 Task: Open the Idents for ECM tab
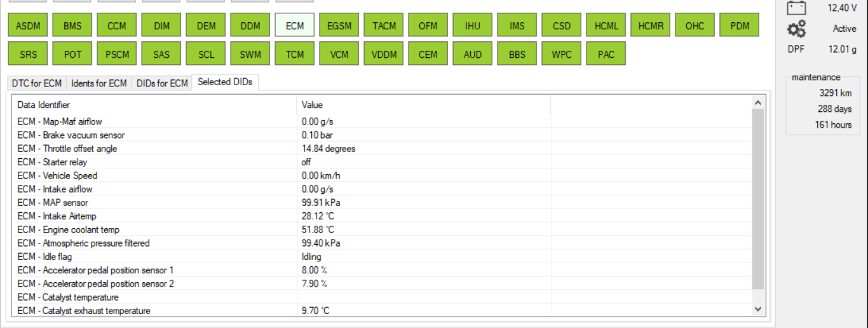click(98, 83)
